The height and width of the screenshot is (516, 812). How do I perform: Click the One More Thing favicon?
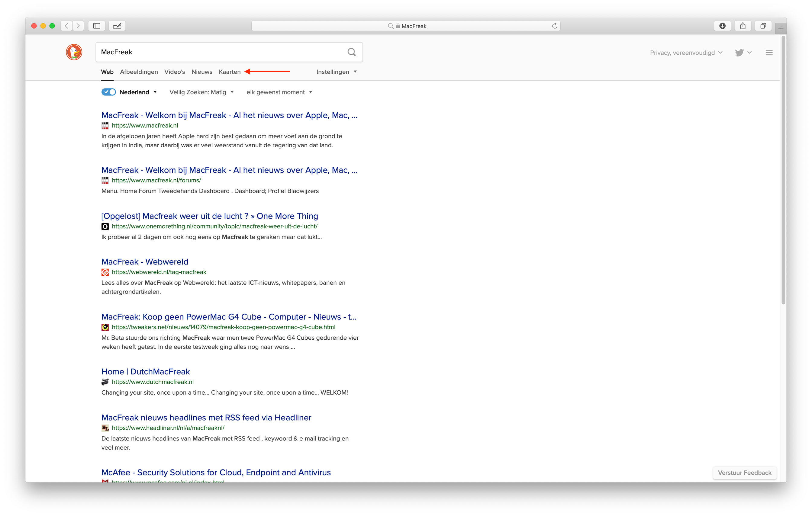(x=105, y=226)
